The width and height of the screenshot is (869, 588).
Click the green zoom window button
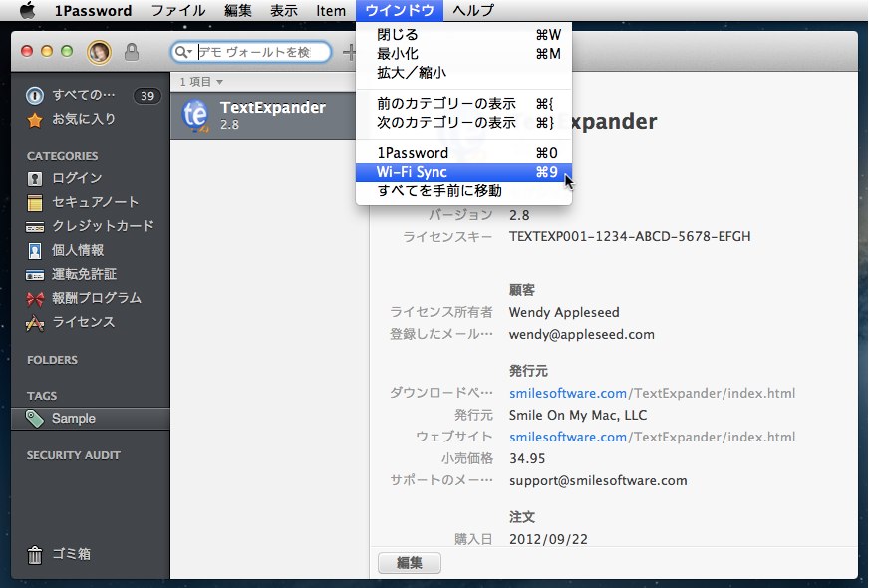click(67, 52)
